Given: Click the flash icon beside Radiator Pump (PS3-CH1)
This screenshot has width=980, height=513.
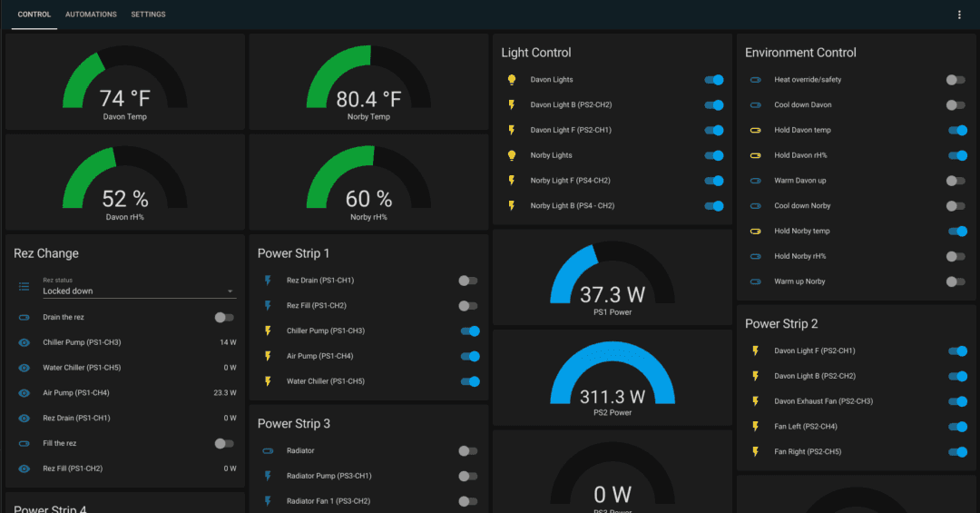Looking at the screenshot, I should coord(268,476).
